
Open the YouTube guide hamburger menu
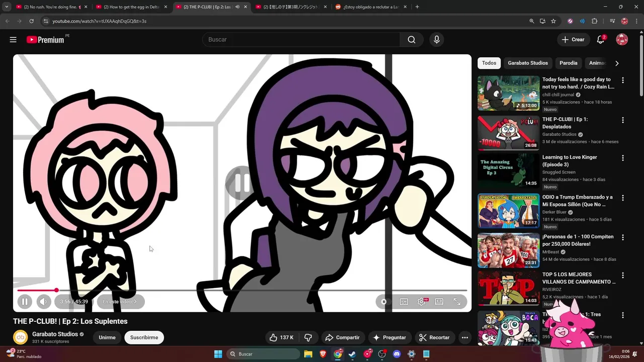[x=13, y=40]
